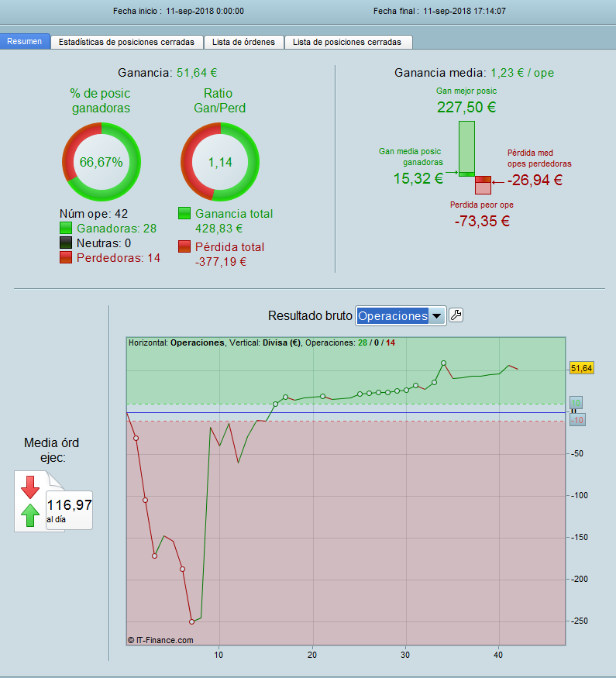The width and height of the screenshot is (616, 678).
Task: Click the green 10 threshold marker on axis
Action: click(x=576, y=403)
